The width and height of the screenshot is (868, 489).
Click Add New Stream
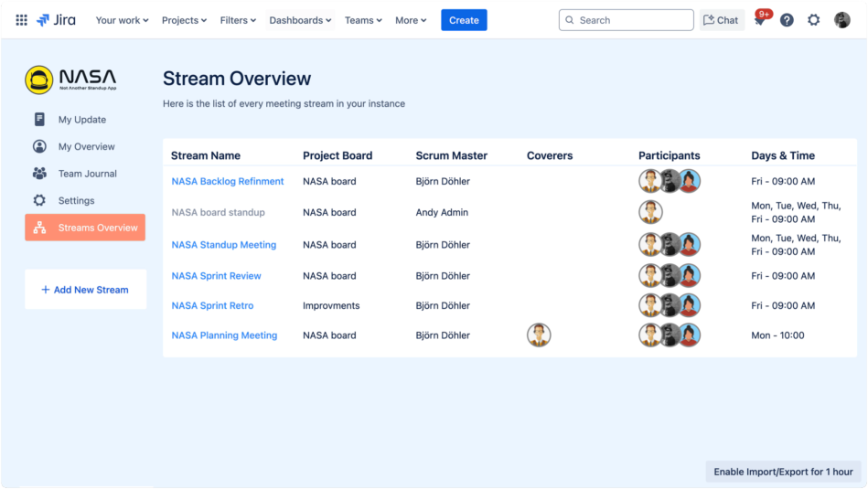tap(86, 290)
